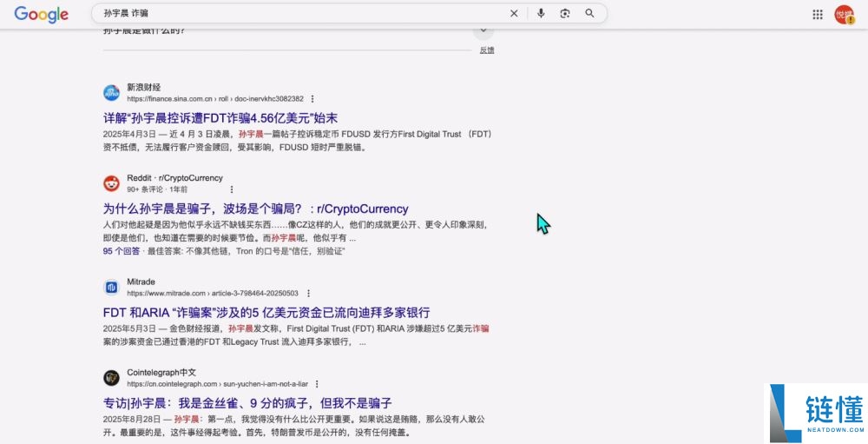Open result FDT 和ARIA 诈骗案 5 亿美元资金
This screenshot has height=444, width=868.
tap(266, 313)
